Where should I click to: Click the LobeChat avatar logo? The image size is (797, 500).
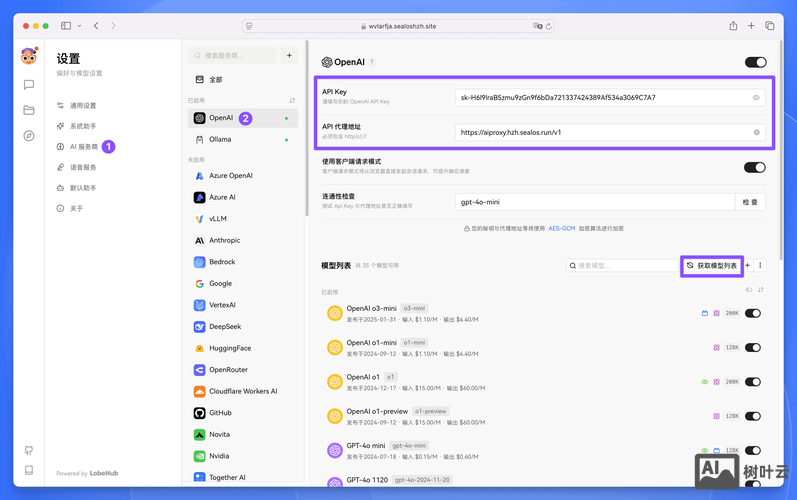tap(29, 56)
